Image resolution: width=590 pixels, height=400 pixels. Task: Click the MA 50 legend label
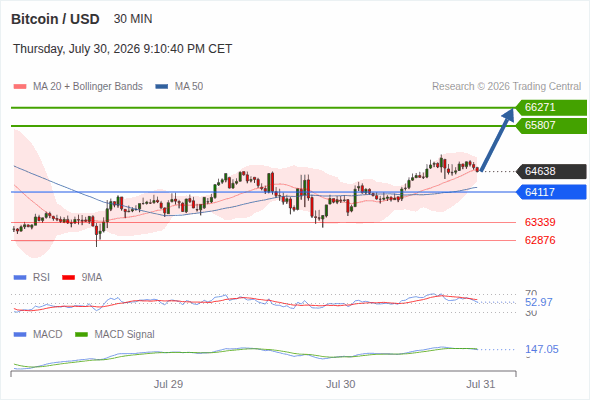point(189,87)
